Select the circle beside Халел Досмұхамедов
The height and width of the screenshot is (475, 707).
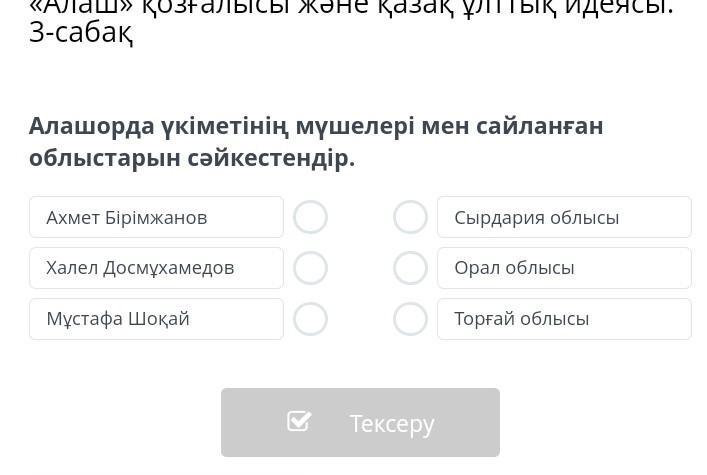(310, 268)
